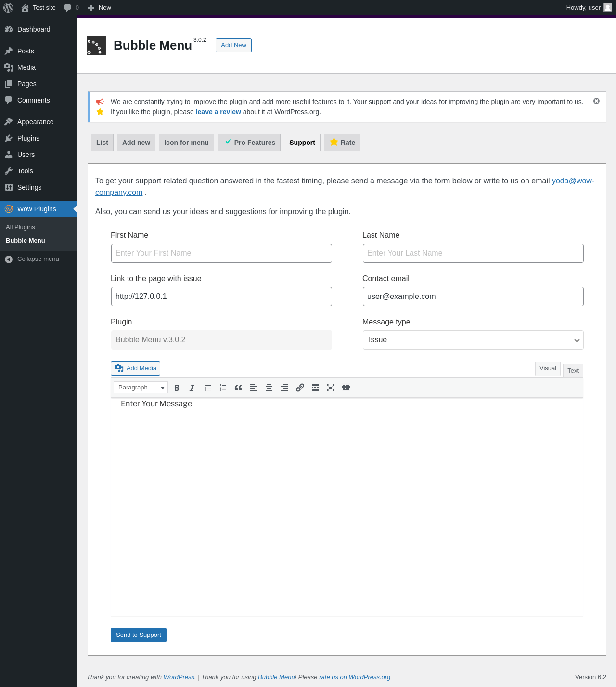Focus the Last Name field
Viewport: 616px width, 687px height.
tap(473, 253)
